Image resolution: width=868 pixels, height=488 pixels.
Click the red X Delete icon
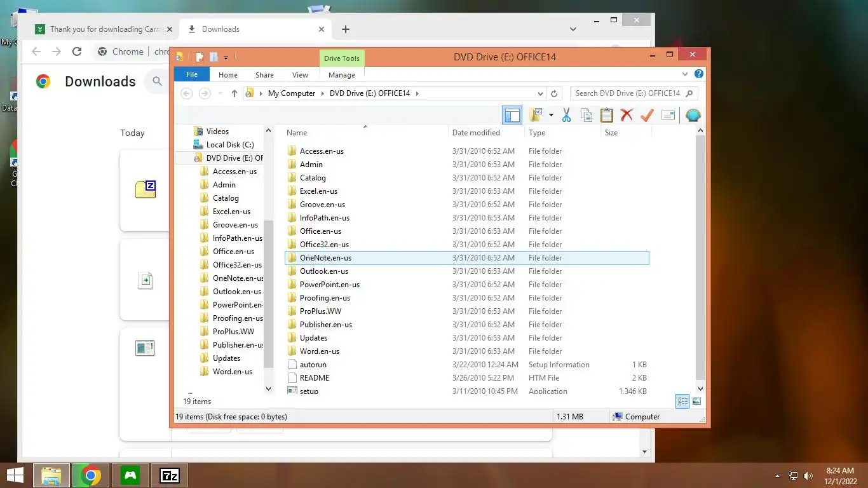(627, 115)
